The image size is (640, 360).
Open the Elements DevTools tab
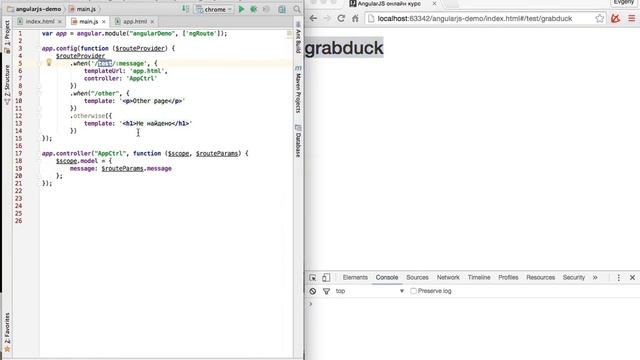(x=355, y=278)
